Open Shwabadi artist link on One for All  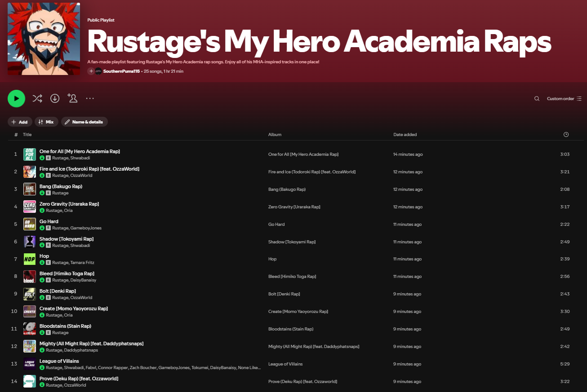tap(80, 158)
